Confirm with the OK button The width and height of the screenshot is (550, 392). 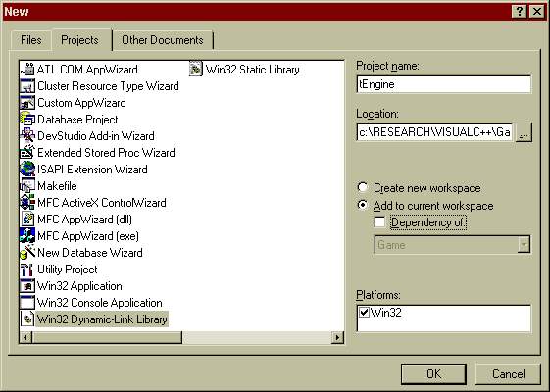tap(433, 373)
